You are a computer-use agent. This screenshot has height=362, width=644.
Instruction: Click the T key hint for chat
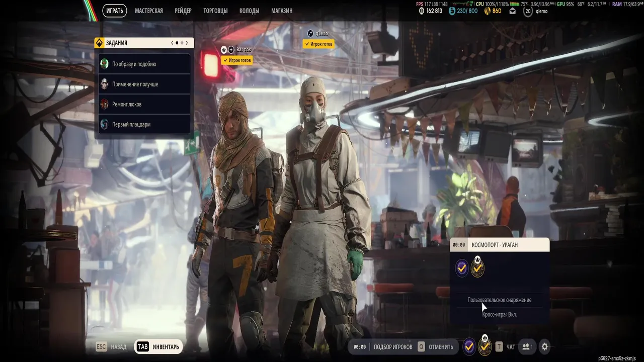[x=499, y=347]
